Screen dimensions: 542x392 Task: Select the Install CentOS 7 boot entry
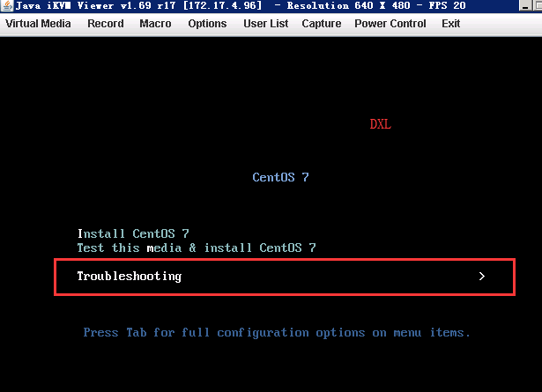tap(133, 233)
